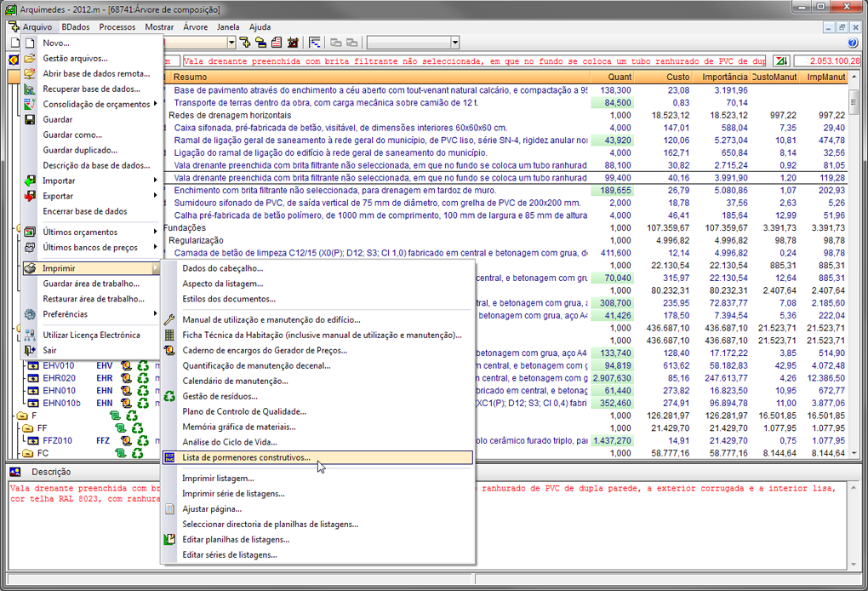Viewport: 868px width, 591px height.
Task: Open Gestão de resíduos with recycle icon
Action: 220,396
